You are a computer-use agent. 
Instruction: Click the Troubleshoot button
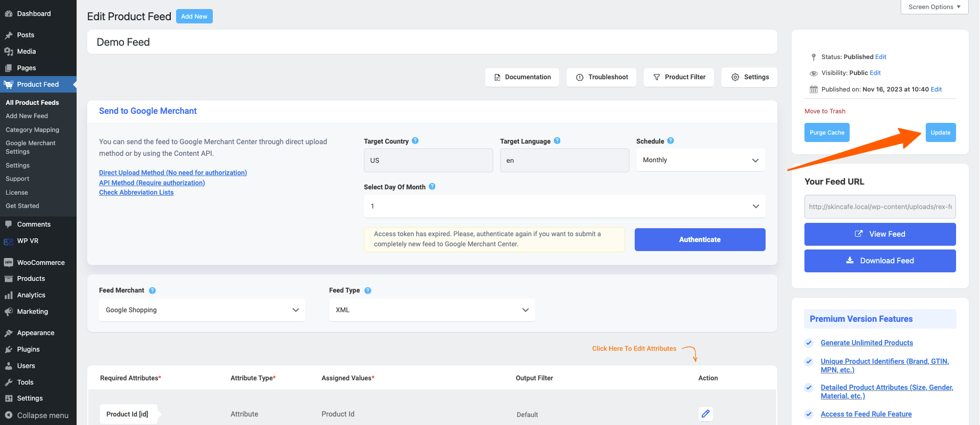pyautogui.click(x=602, y=77)
